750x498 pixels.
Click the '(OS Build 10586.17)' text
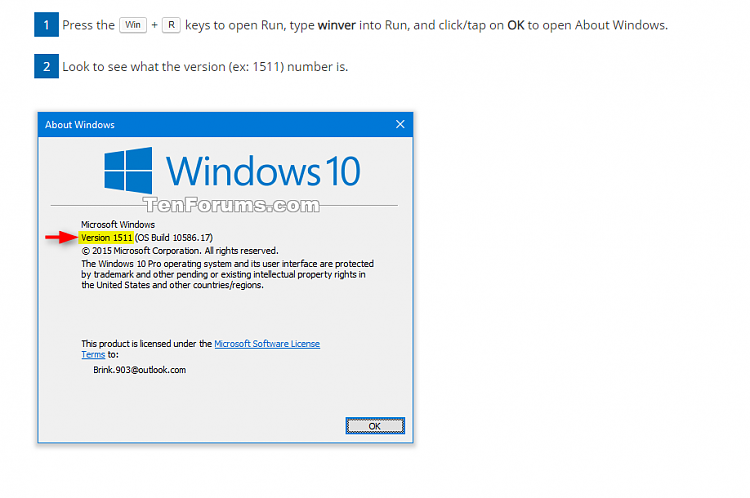click(174, 237)
